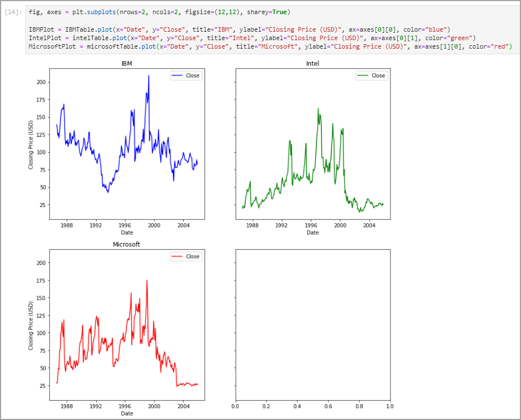Click the Date label under Intel chart
521x420 pixels.
click(x=312, y=232)
